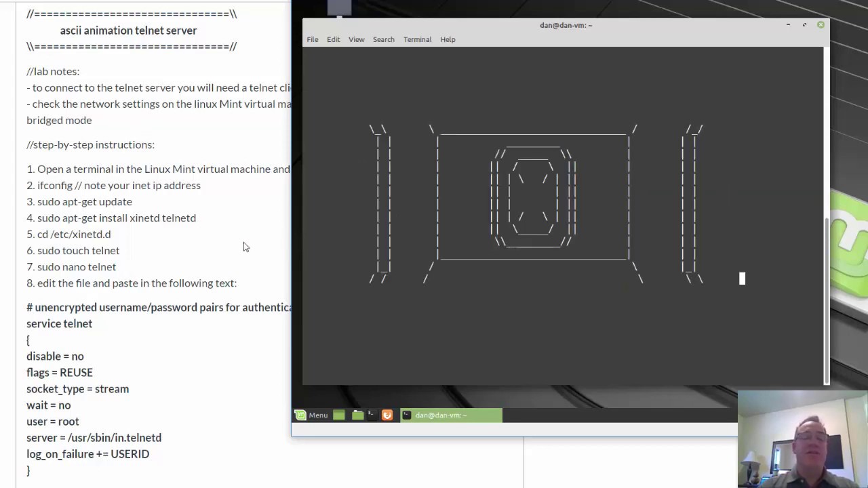868x488 pixels.
Task: Open the terminal Search menu
Action: [x=383, y=39]
